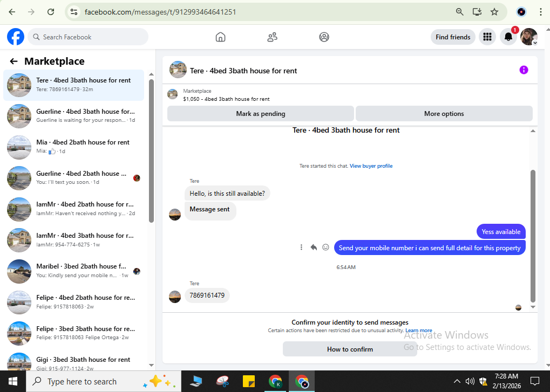
Task: Click Mark as pending
Action: pyautogui.click(x=260, y=113)
